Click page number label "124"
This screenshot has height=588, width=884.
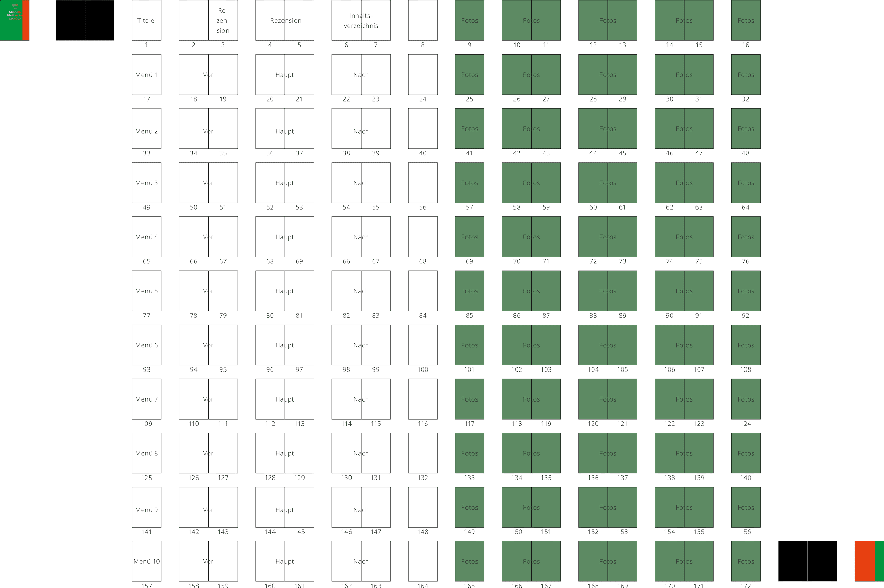tap(746, 423)
